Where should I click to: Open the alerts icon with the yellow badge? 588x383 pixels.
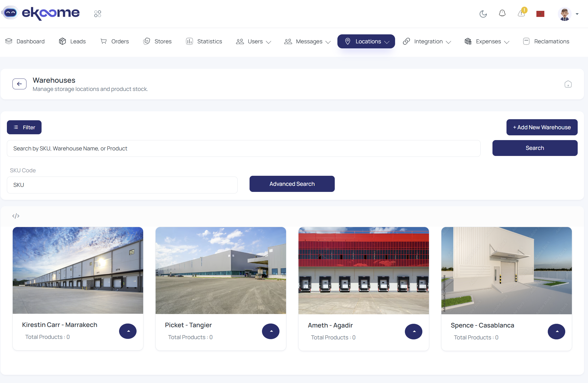[x=521, y=13]
